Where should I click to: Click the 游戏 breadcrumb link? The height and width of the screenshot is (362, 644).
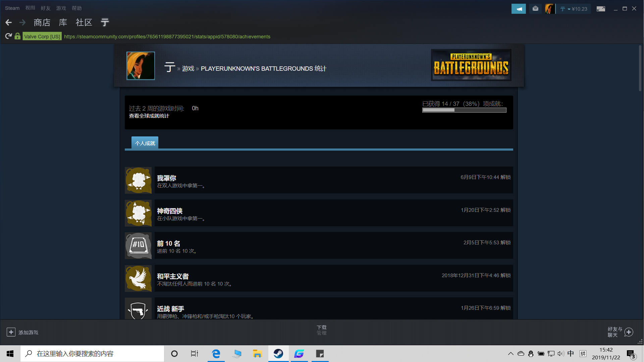(188, 69)
